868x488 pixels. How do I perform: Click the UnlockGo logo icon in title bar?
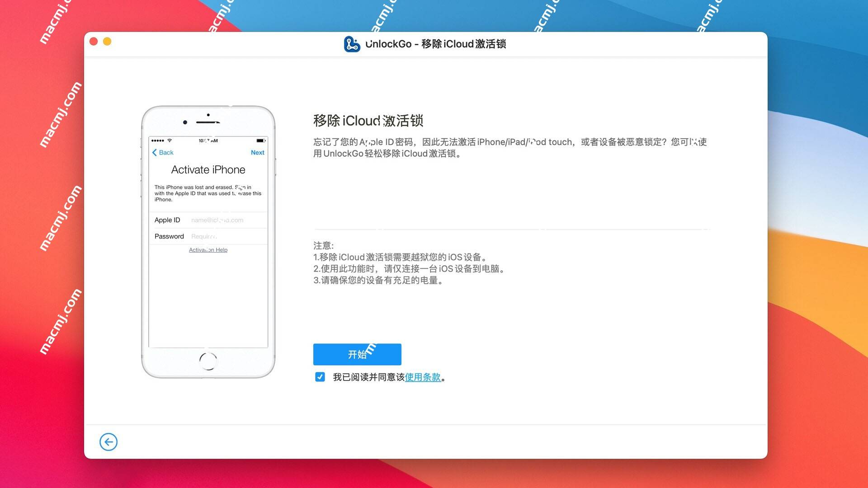click(352, 44)
